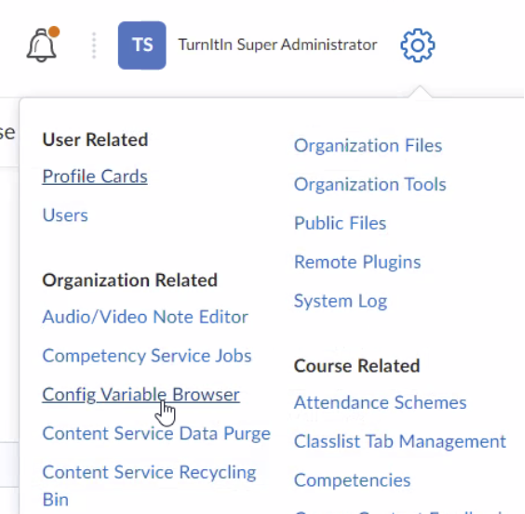The image size is (525, 514).
Task: Open Remote Plugins
Action: click(x=357, y=262)
